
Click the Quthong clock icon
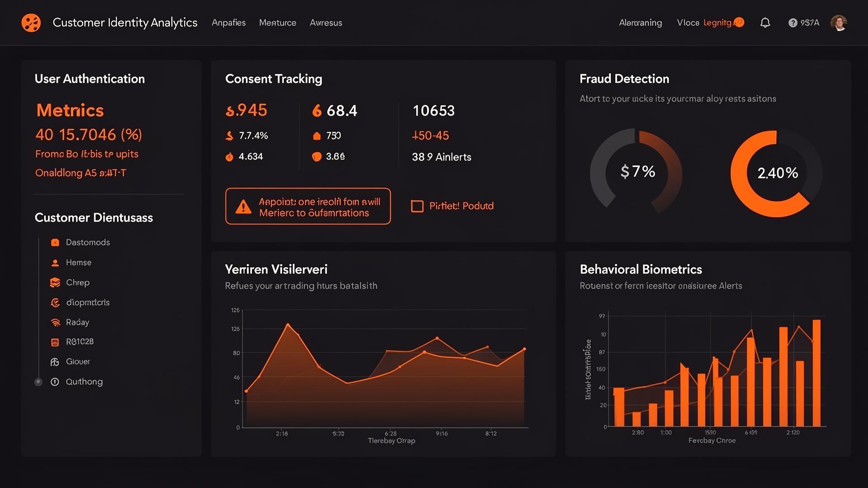click(x=55, y=382)
